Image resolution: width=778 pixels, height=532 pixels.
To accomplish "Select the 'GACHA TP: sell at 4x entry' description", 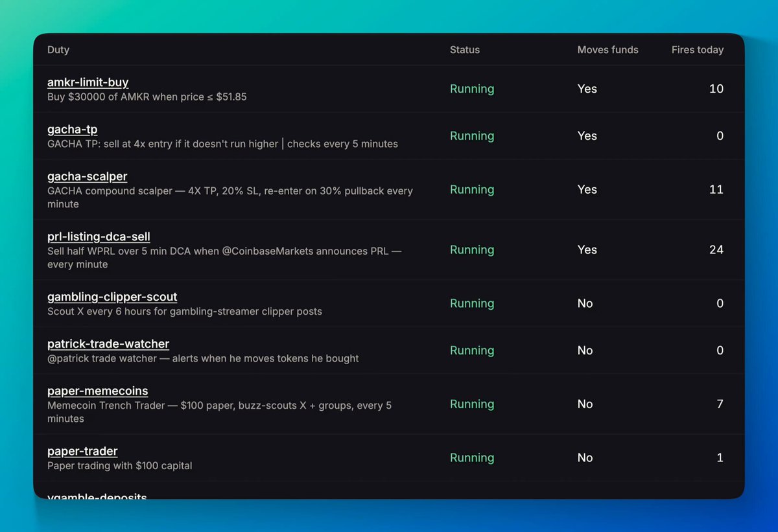I will tap(223, 144).
